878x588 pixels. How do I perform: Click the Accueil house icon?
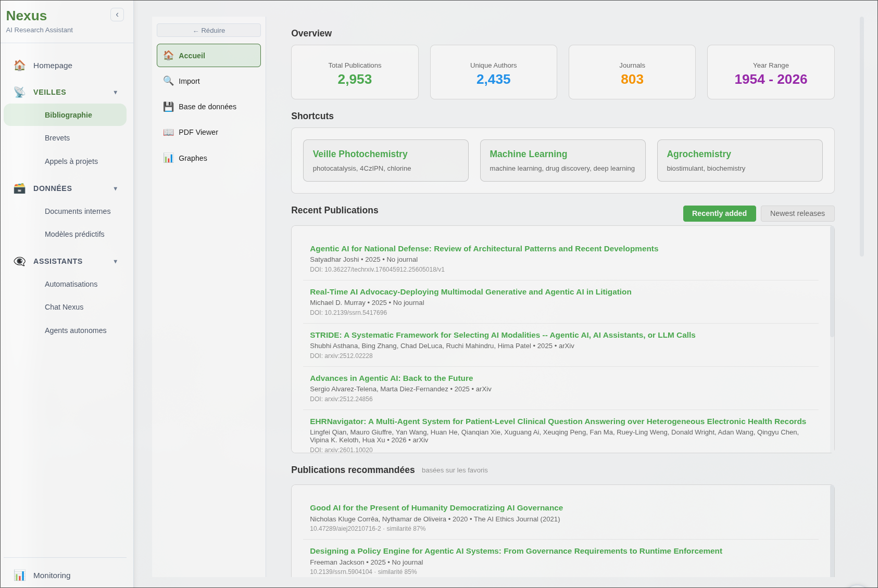click(169, 55)
